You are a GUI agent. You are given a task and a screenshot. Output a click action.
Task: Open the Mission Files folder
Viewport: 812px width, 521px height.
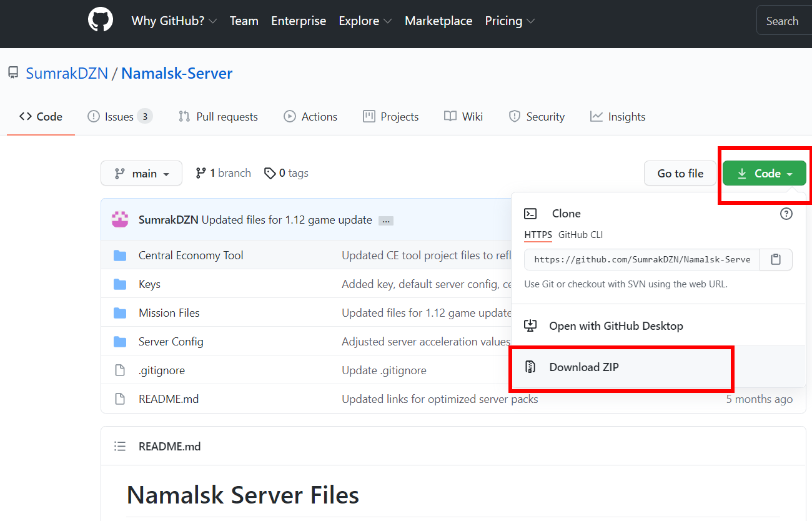click(x=169, y=312)
